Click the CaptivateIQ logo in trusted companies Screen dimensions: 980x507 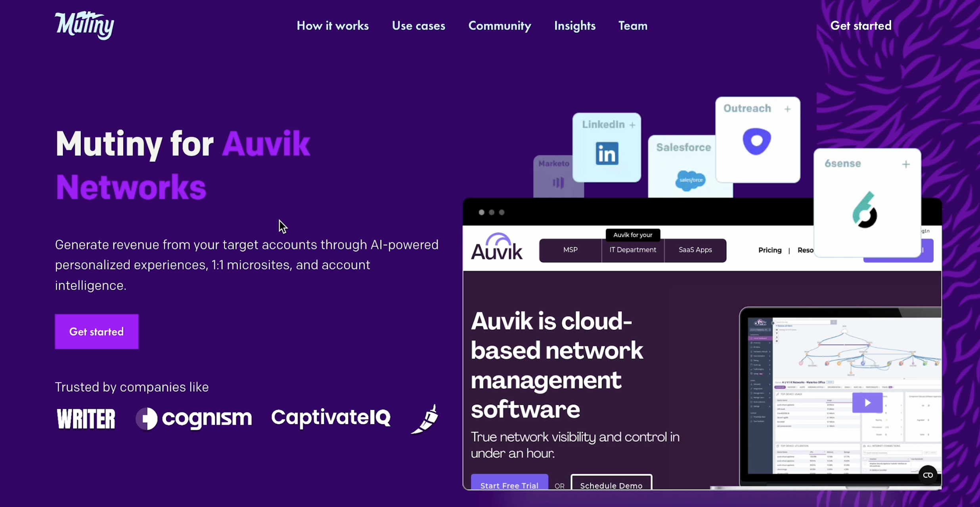(x=331, y=417)
